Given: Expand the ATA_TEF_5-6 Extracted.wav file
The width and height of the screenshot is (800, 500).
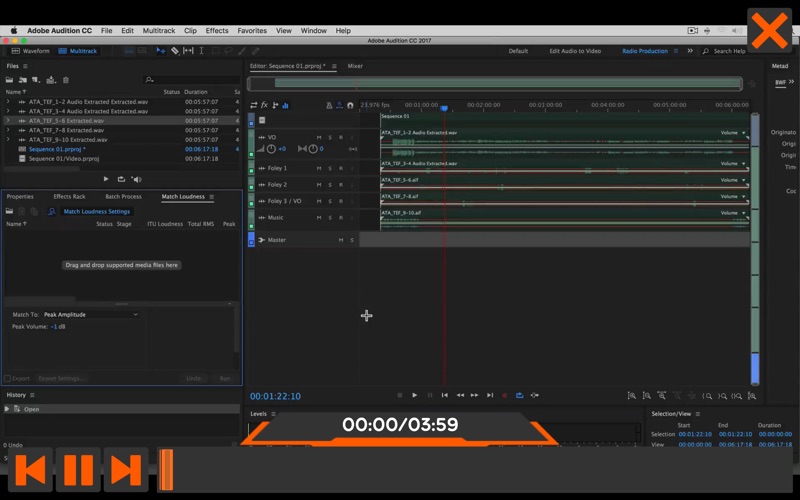Looking at the screenshot, I should (x=8, y=121).
